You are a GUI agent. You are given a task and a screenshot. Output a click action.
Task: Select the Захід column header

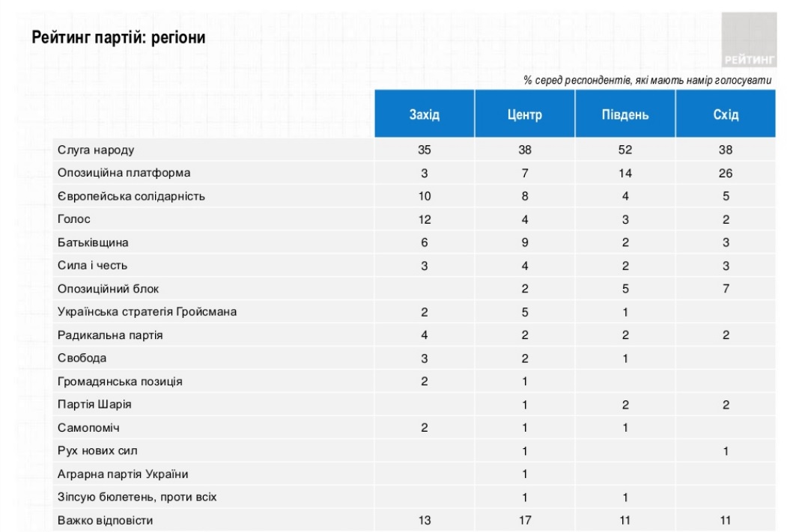[425, 114]
